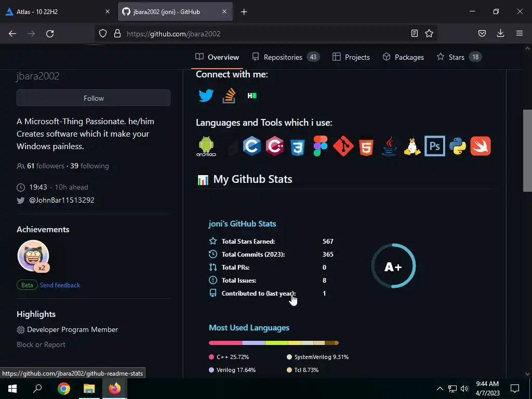Click the SystemVerilog 9.31% legend entry
Viewport: 532px width, 399px height.
pos(317,357)
